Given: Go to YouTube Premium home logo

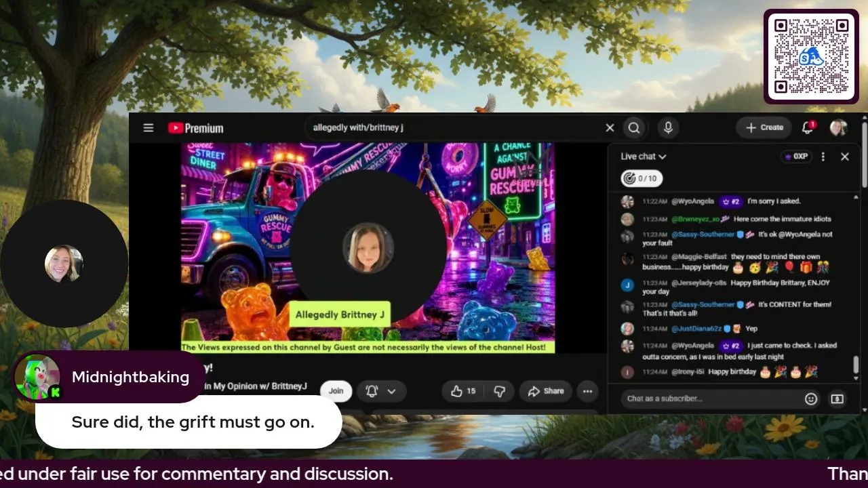Looking at the screenshot, I should click(x=195, y=127).
